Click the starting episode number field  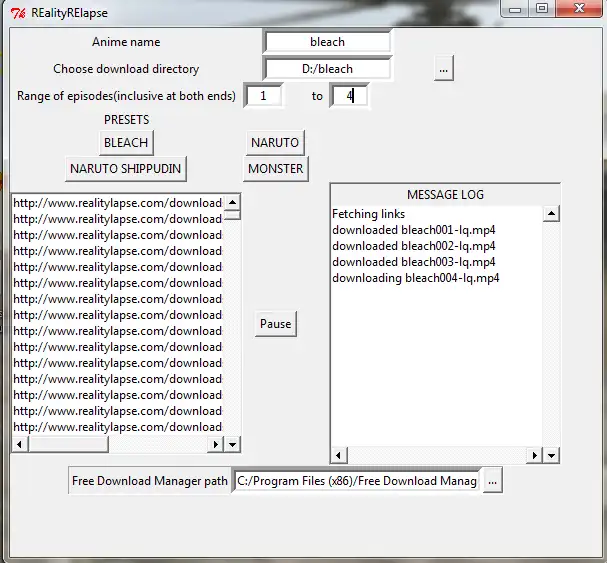(263, 96)
